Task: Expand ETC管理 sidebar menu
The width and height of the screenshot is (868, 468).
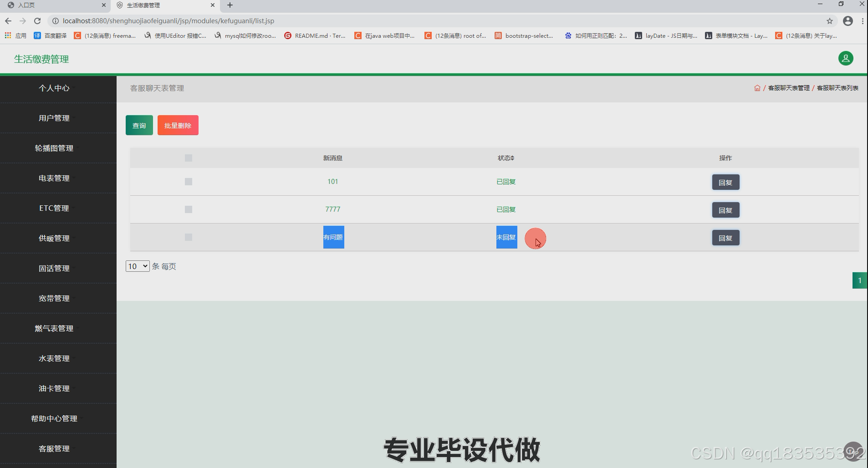Action: pyautogui.click(x=54, y=209)
